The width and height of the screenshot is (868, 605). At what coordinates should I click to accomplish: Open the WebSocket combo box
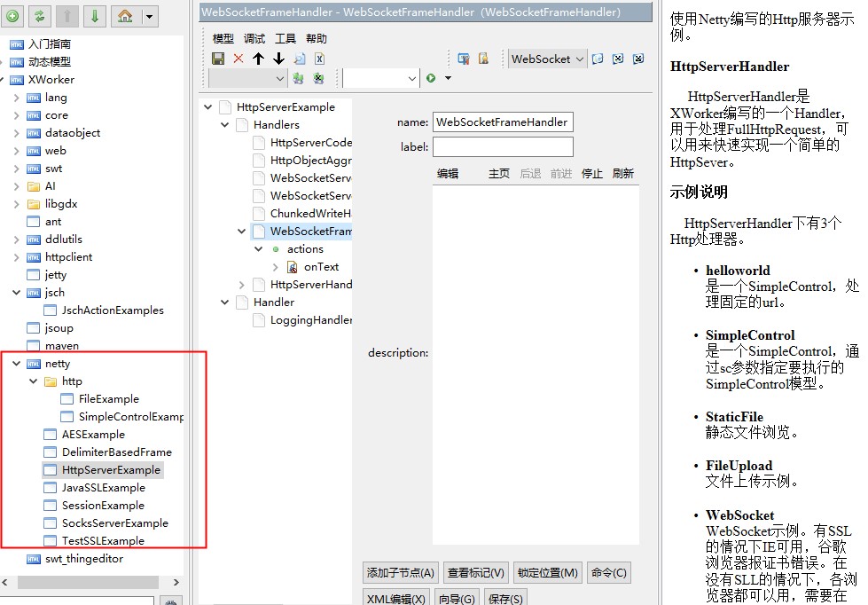click(547, 59)
